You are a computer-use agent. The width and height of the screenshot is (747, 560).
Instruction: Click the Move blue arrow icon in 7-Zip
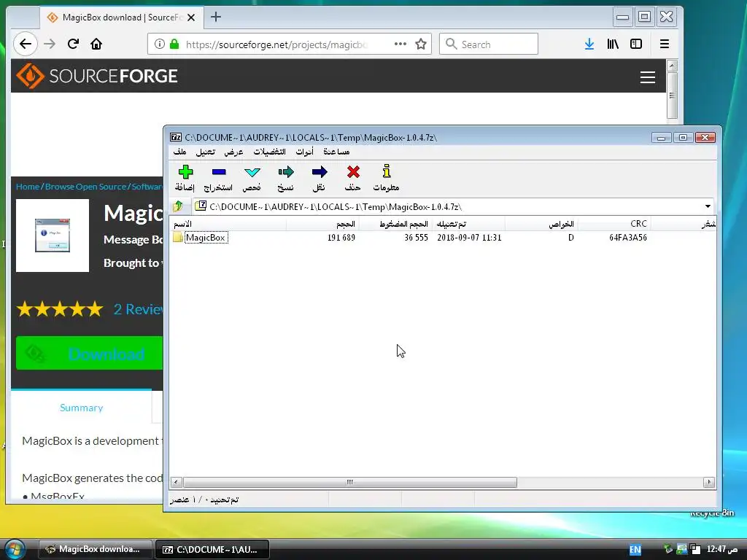[320, 172]
